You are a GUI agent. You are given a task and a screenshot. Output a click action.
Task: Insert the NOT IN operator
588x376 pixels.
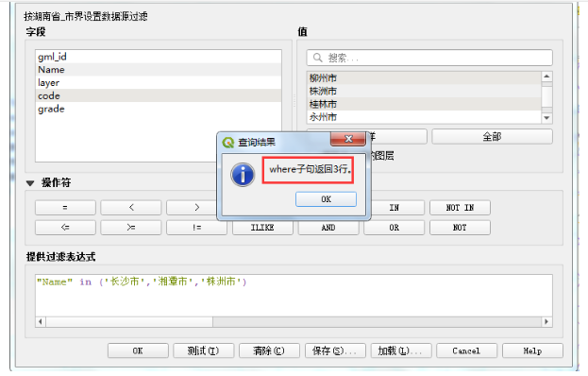(x=461, y=207)
